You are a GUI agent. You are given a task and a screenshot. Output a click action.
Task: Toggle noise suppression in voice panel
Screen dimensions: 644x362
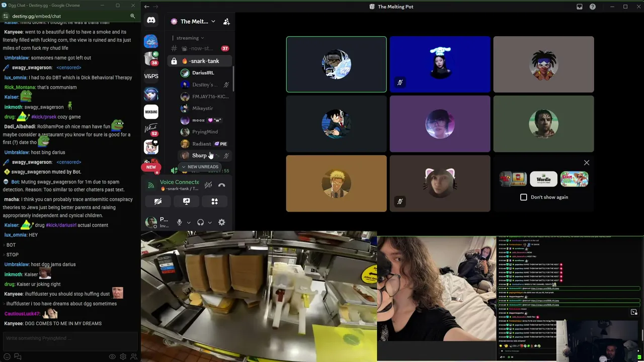pyautogui.click(x=208, y=185)
